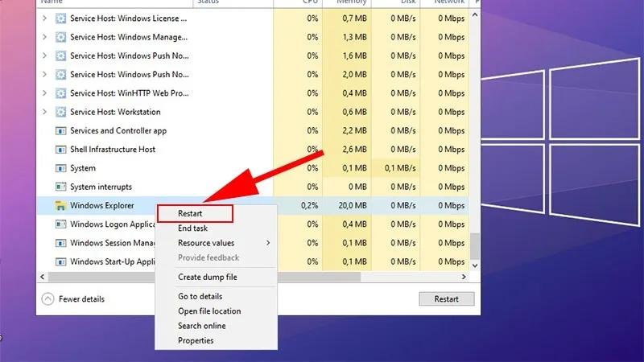
Task: Click the 20,0 MB memory value
Action: (353, 206)
